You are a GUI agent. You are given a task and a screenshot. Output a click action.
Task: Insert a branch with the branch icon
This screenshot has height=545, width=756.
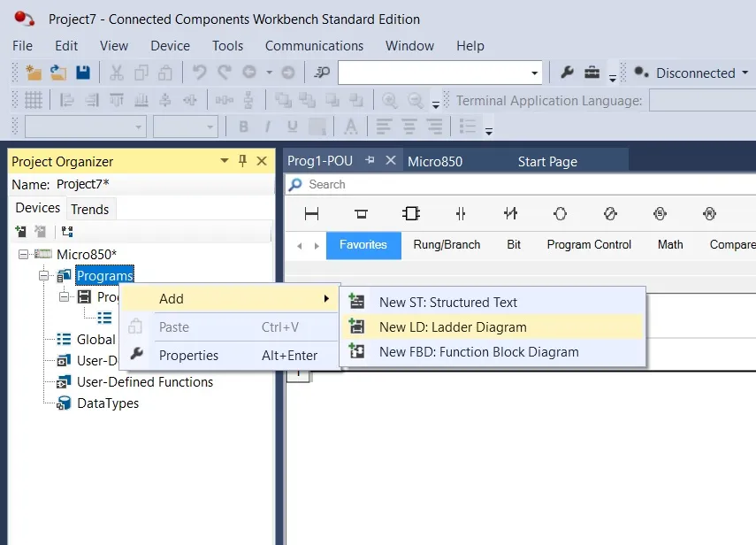click(x=361, y=213)
